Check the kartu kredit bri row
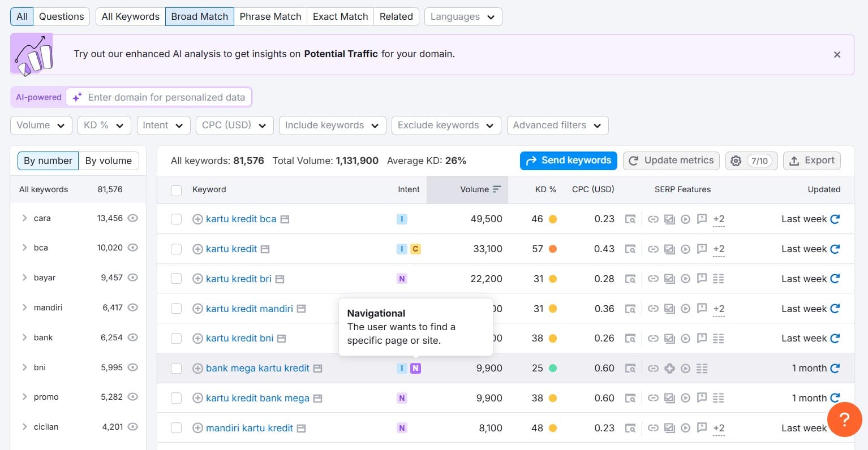 tap(177, 279)
